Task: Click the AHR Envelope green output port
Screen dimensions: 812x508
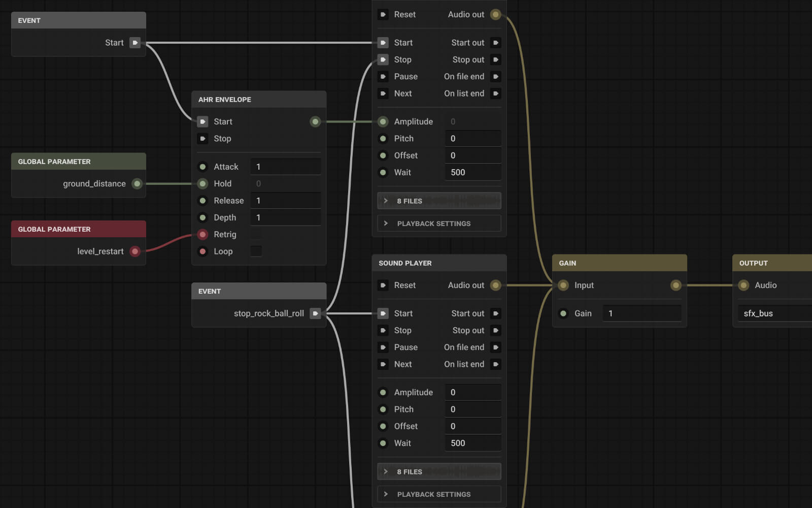Action: (315, 121)
